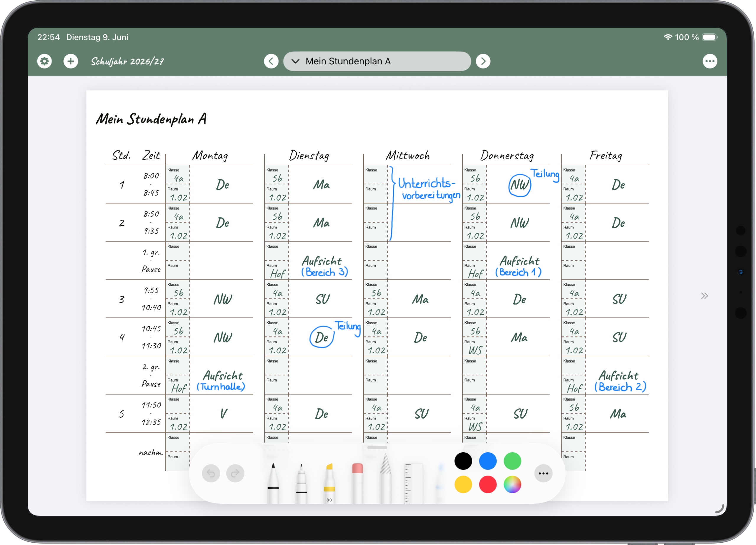Select the pencil tool
This screenshot has width=756, height=545.
pos(386,479)
